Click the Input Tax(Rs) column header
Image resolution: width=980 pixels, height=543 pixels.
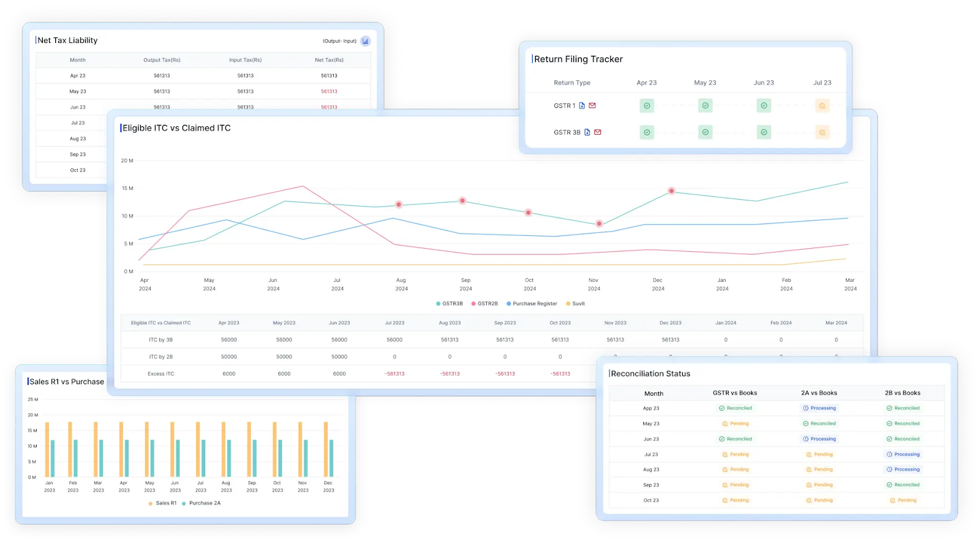pyautogui.click(x=246, y=60)
